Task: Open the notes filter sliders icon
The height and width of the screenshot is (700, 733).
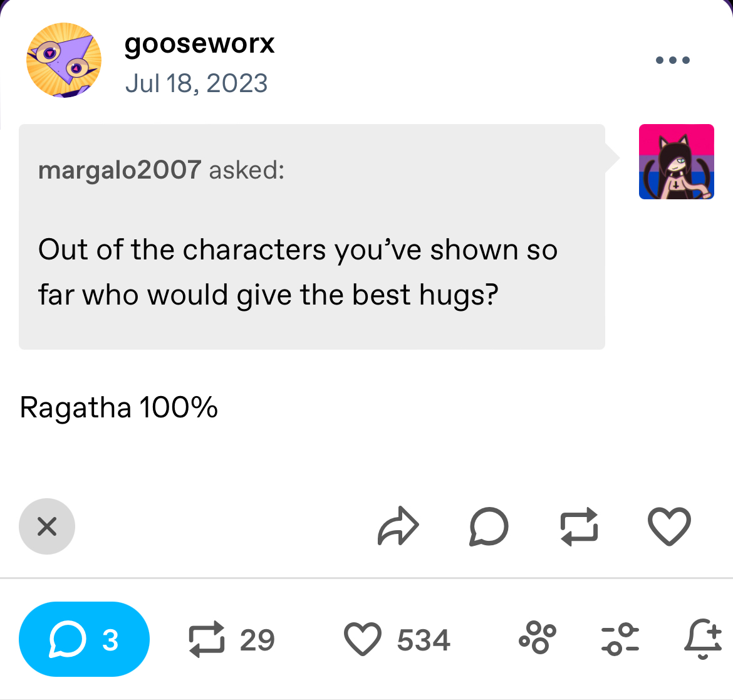Action: (620, 639)
